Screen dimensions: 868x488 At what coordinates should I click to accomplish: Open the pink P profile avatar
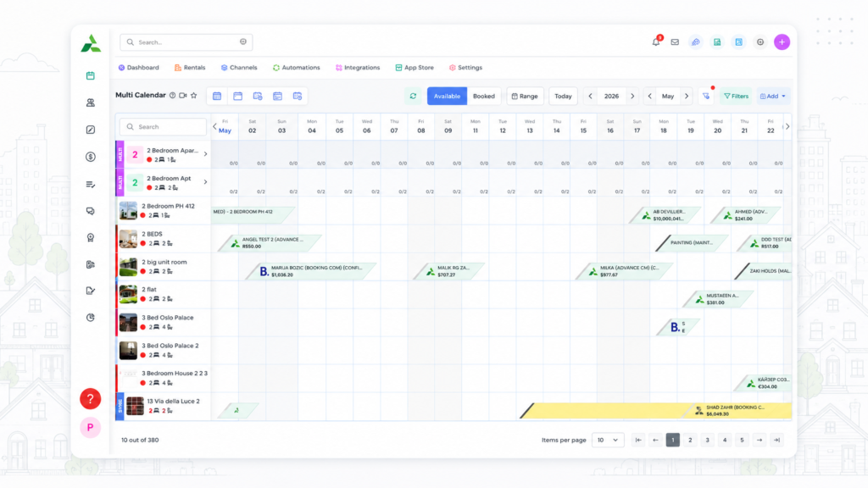coord(90,428)
